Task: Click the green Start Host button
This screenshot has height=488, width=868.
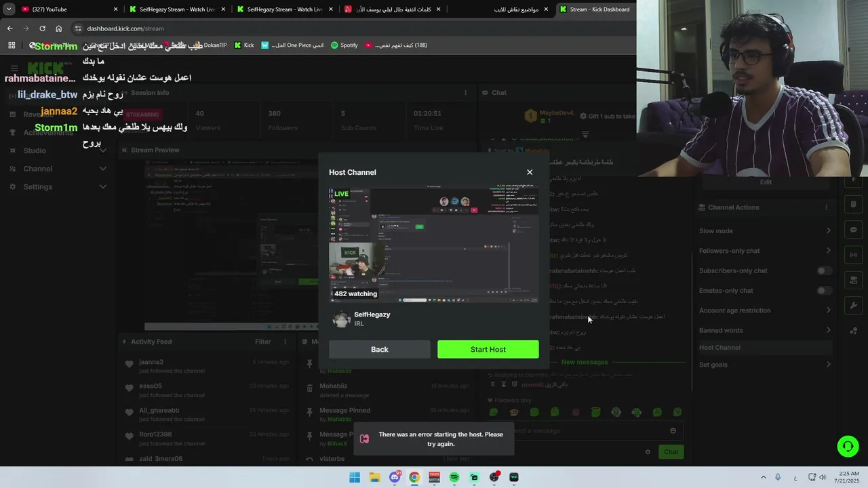Action: tap(488, 349)
